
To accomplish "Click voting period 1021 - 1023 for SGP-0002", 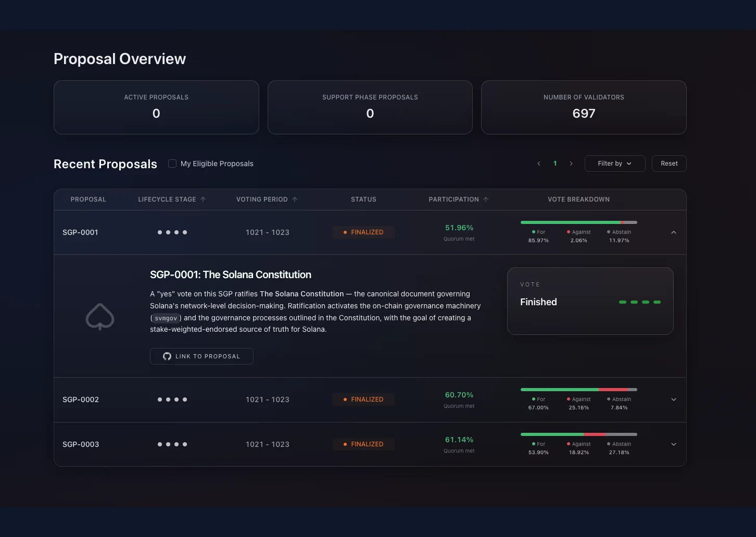I will tap(268, 399).
